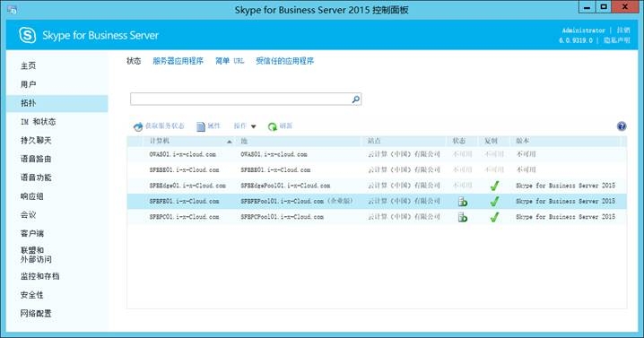Click the 注销 sign out link
The height and width of the screenshot is (338, 644).
point(623,30)
